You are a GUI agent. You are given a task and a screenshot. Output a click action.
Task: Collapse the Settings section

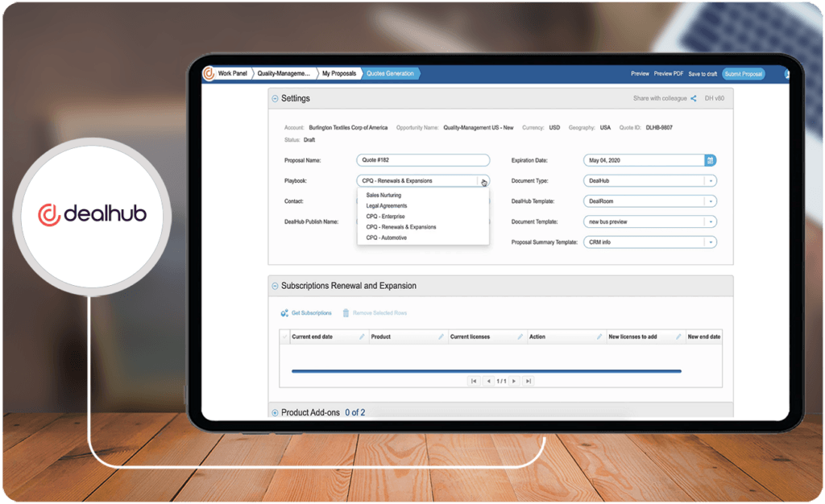coord(275,99)
